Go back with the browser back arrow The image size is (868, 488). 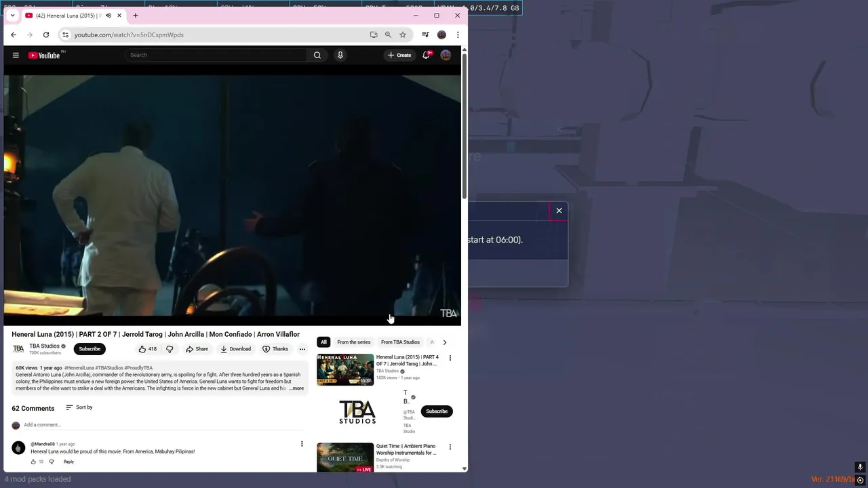pos(14,35)
